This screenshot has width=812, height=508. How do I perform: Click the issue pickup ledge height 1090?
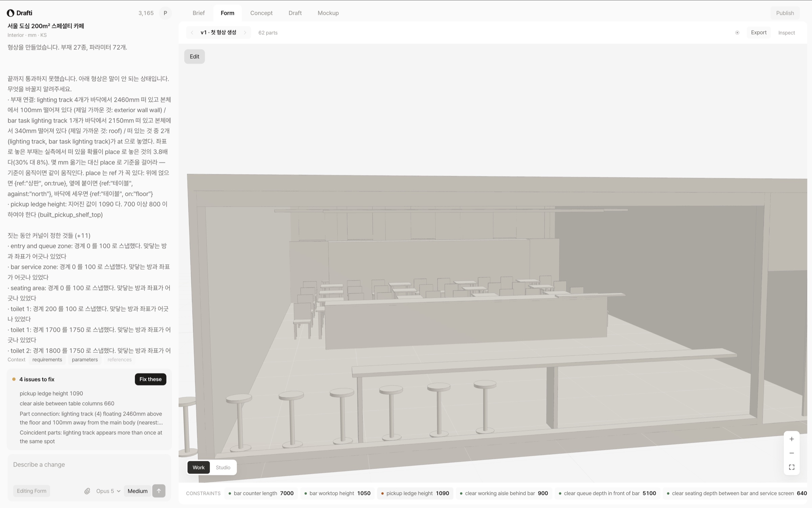pos(51,393)
